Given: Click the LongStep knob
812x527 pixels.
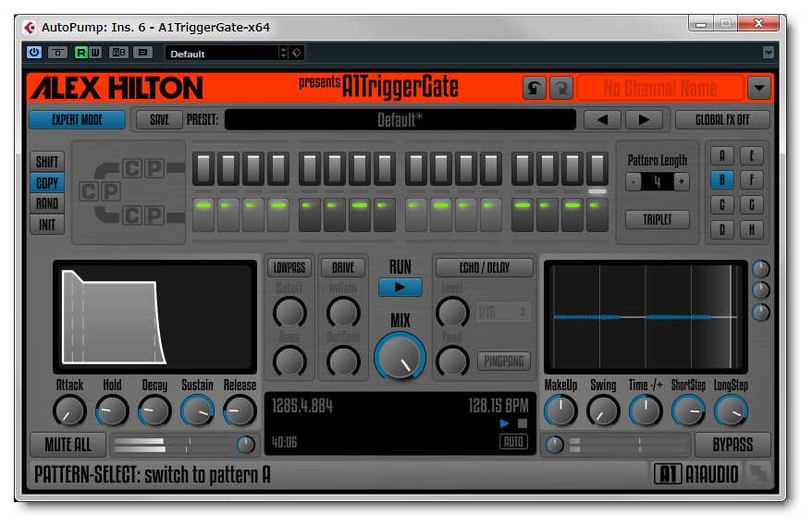Looking at the screenshot, I should pos(731,411).
